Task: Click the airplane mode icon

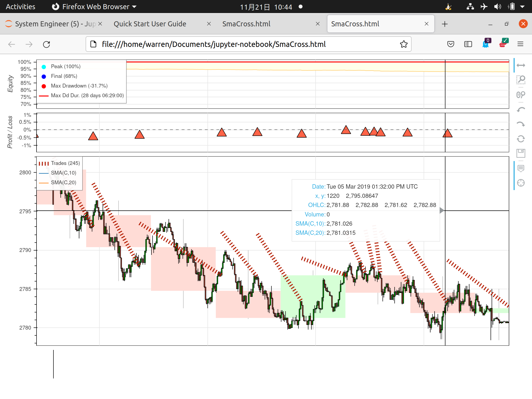Action: pyautogui.click(x=484, y=7)
